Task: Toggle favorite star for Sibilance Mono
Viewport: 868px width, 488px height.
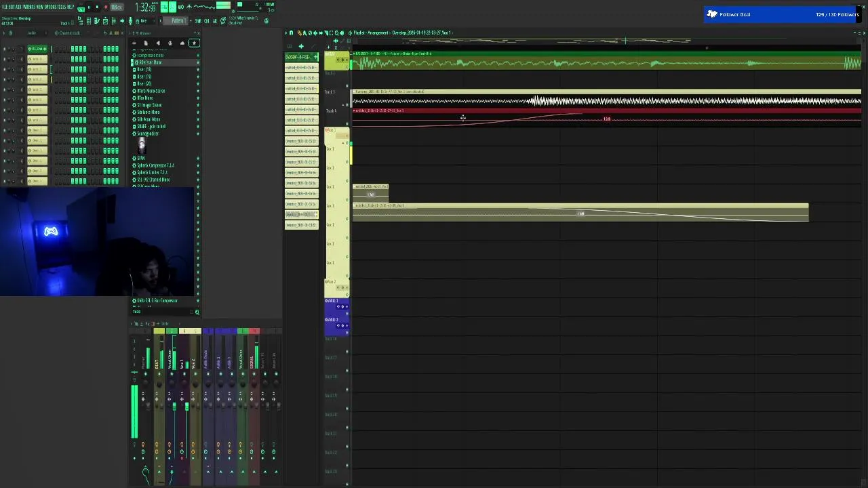Action: pos(198,112)
